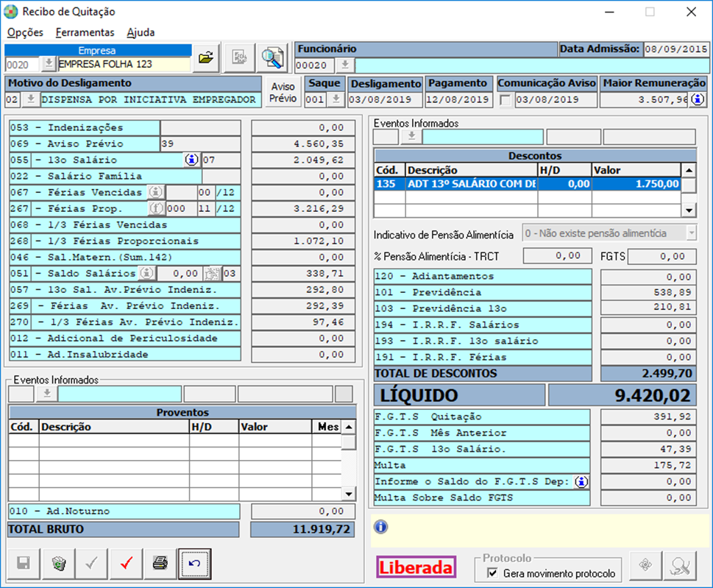
Task: Open the Empresa code lookup arrow
Action: pos(49,64)
